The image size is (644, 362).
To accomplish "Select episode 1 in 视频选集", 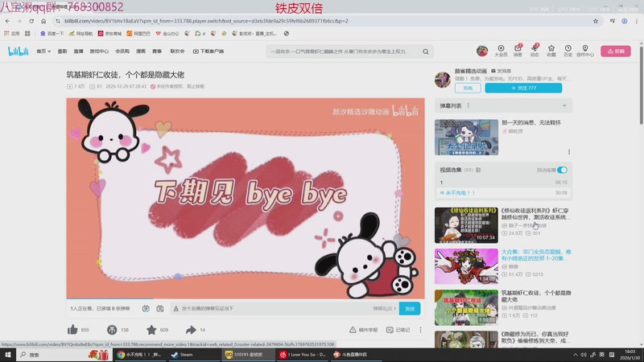I will point(504,183).
